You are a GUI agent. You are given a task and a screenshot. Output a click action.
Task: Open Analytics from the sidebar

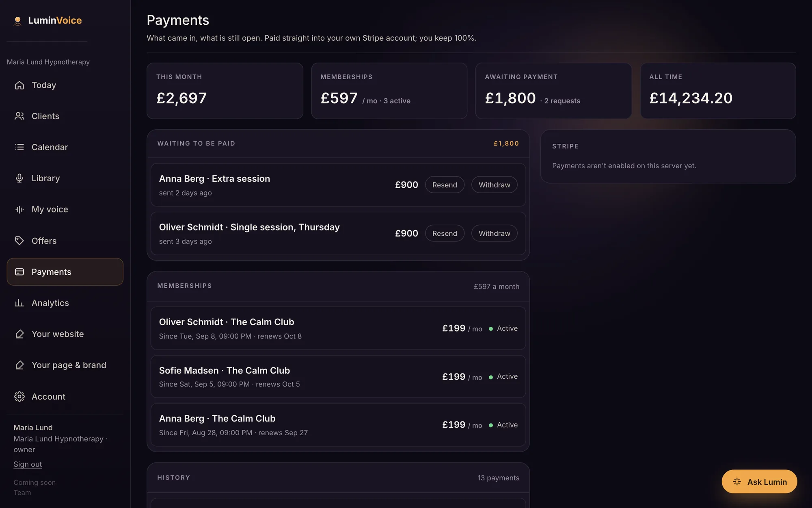[x=65, y=303]
